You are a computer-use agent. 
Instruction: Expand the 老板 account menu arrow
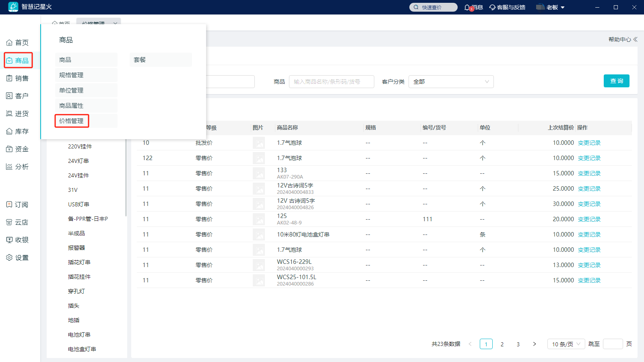coord(563,8)
